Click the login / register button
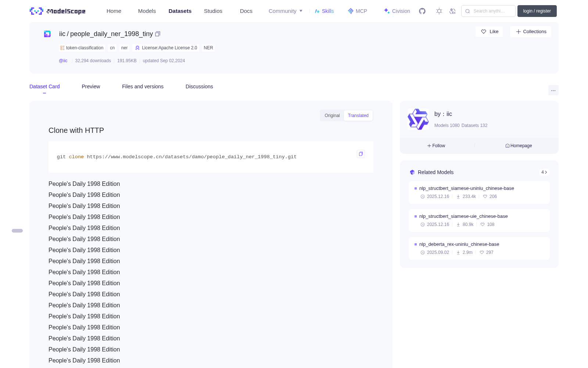The image size is (588, 368). [x=537, y=11]
